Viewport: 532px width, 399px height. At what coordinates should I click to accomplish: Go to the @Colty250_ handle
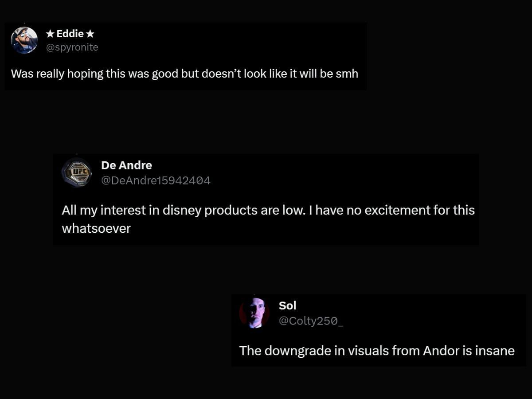311,321
